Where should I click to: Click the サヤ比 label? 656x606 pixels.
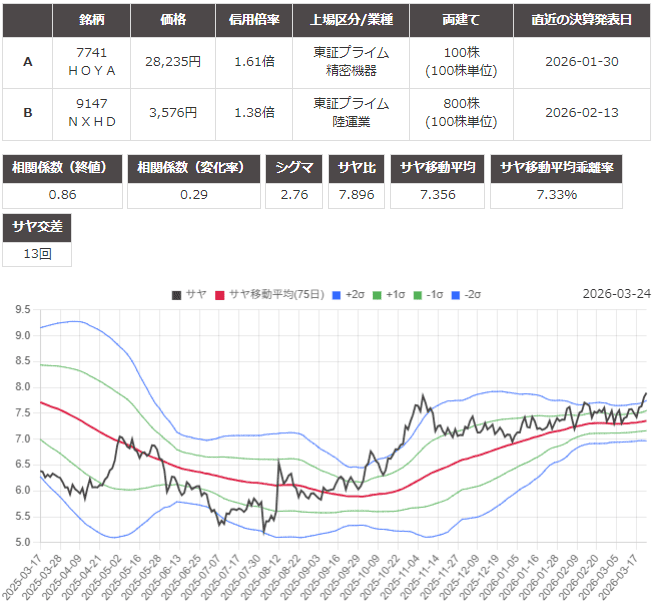[x=358, y=168]
